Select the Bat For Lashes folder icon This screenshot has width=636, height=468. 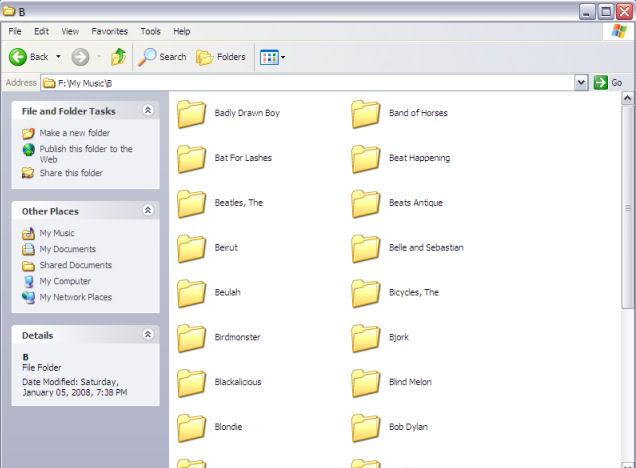191,159
